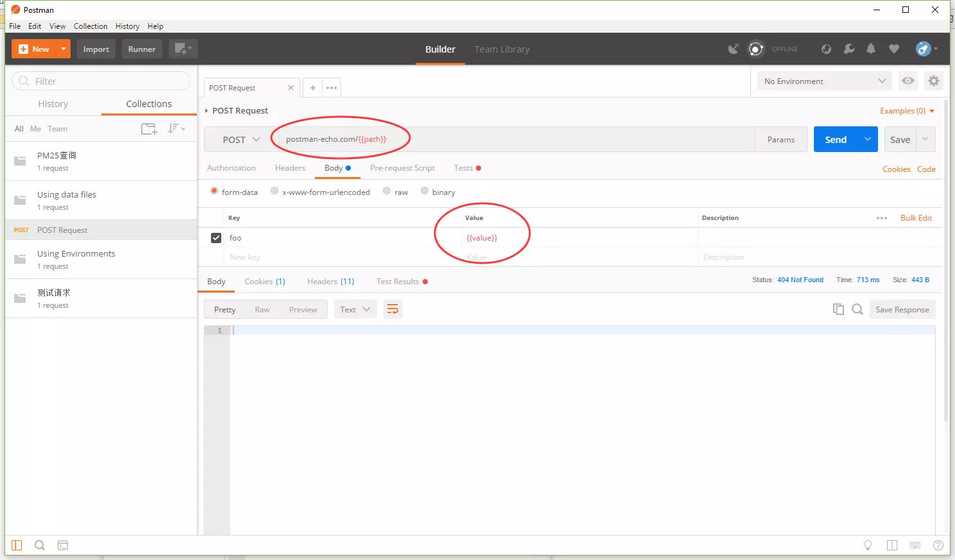Click the lightbulb tips icon

tap(868, 545)
